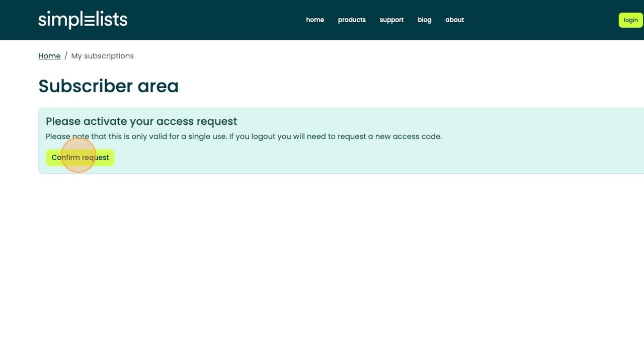
Task: Open the blog menu item
Action: click(x=424, y=20)
